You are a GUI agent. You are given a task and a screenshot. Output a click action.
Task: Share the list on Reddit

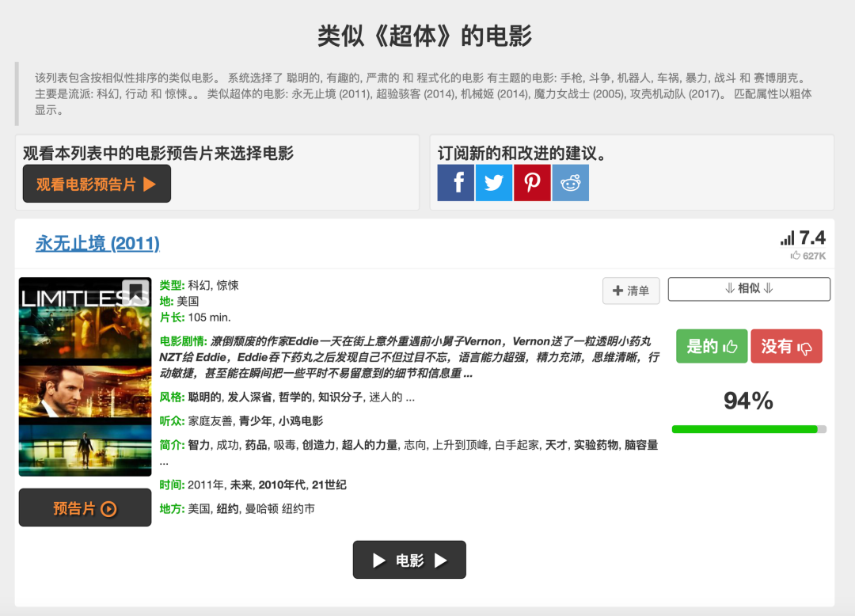click(x=570, y=183)
